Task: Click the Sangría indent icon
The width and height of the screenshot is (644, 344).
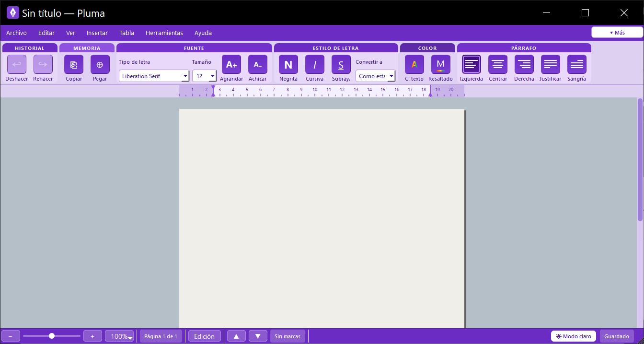Action: click(x=577, y=64)
